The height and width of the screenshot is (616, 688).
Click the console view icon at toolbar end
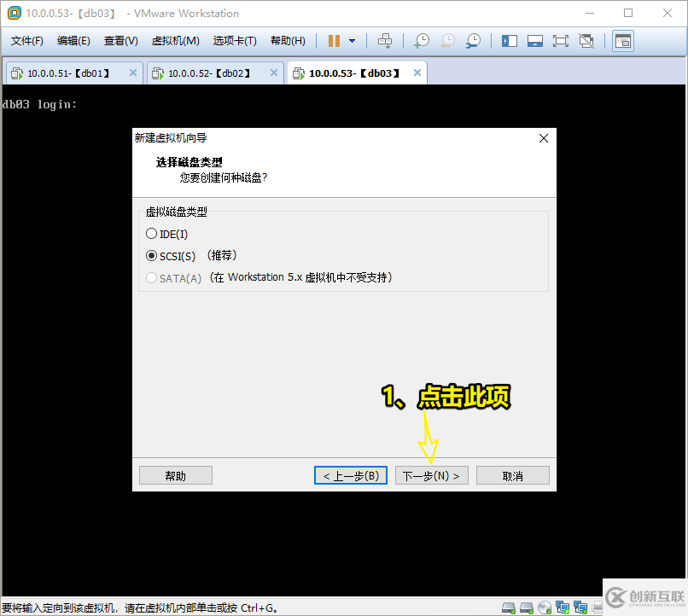pyautogui.click(x=622, y=41)
